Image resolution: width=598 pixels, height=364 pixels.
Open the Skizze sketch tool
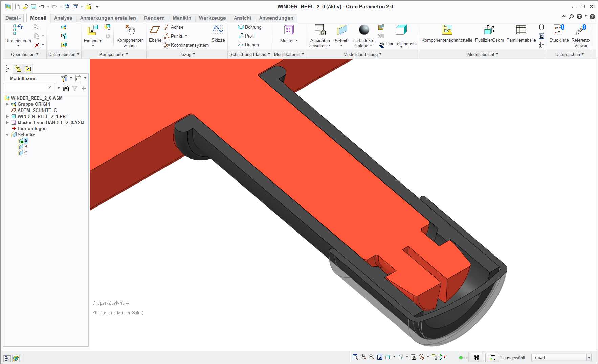coord(218,30)
